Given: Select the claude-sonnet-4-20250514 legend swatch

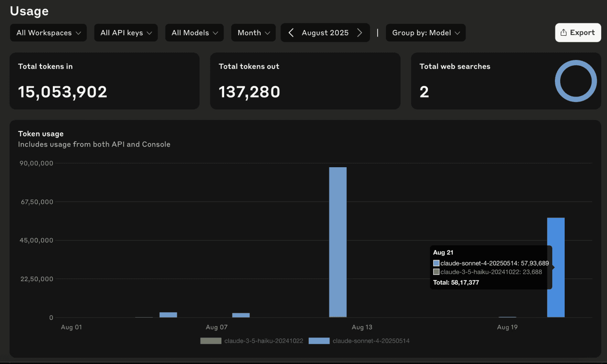Looking at the screenshot, I should (x=319, y=341).
